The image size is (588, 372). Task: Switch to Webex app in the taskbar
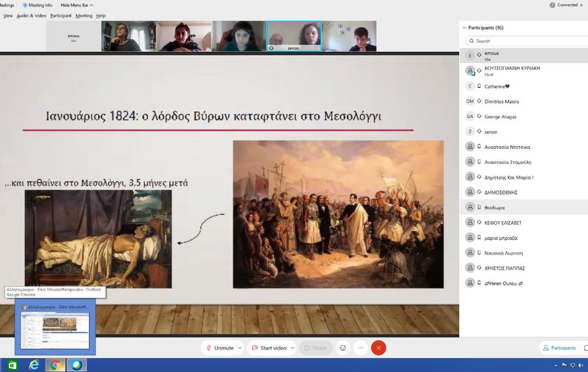[77, 365]
